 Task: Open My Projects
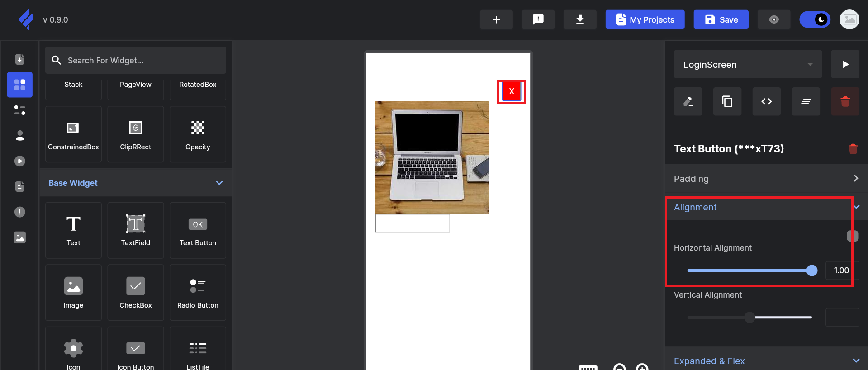click(645, 19)
